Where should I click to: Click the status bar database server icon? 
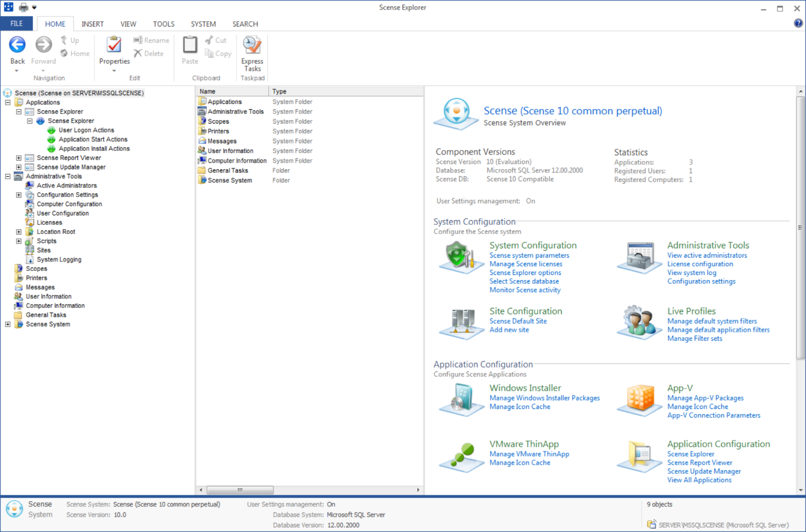tap(651, 525)
